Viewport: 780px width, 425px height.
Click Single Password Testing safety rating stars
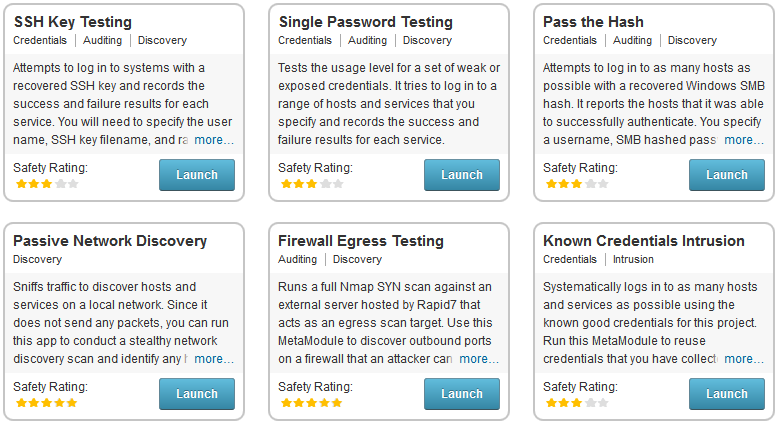point(311,184)
